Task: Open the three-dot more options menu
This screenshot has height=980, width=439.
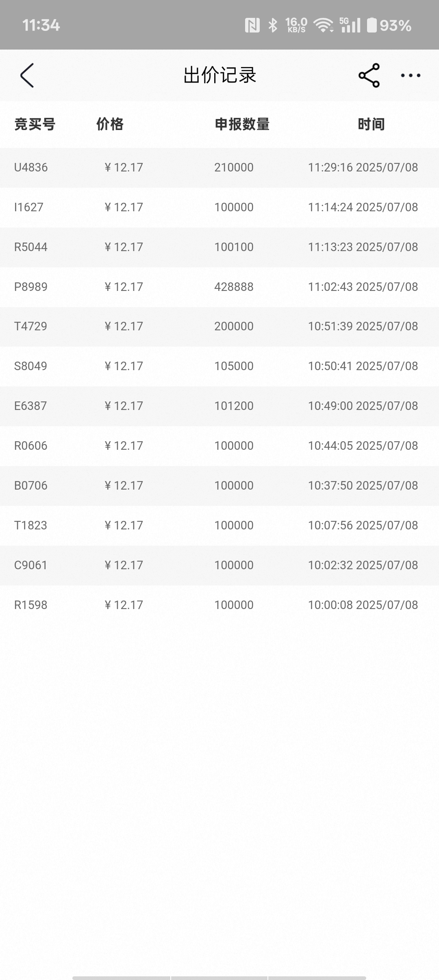Action: pyautogui.click(x=411, y=76)
